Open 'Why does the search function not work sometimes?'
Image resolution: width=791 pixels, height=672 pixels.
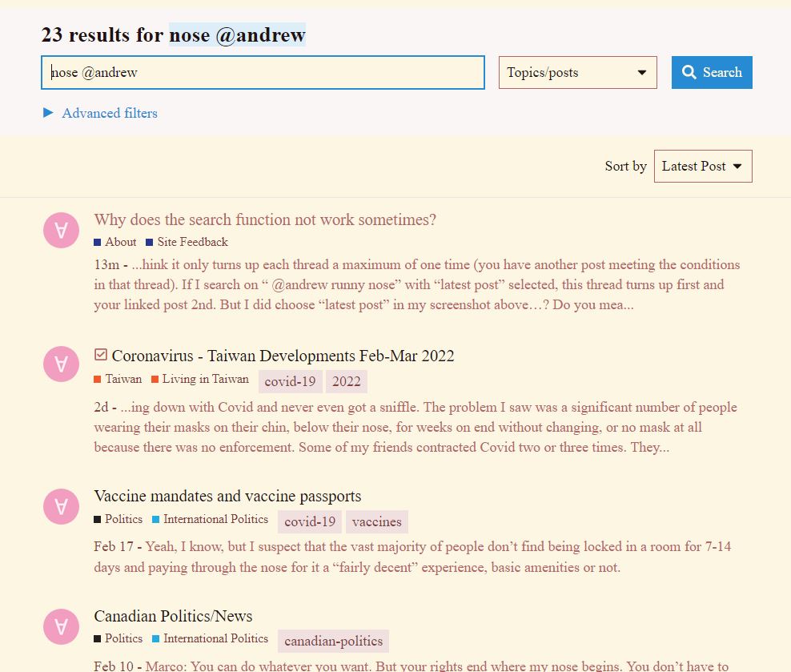point(265,219)
